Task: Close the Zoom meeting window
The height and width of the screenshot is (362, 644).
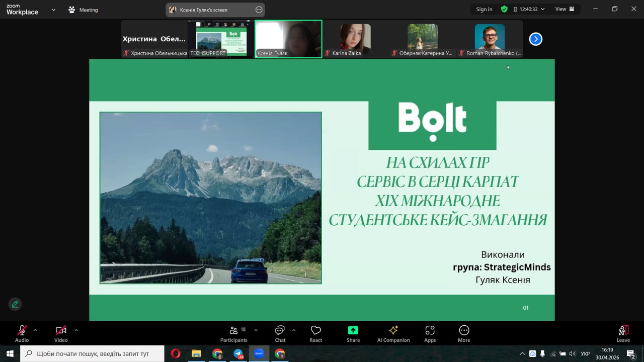Action: click(x=633, y=9)
